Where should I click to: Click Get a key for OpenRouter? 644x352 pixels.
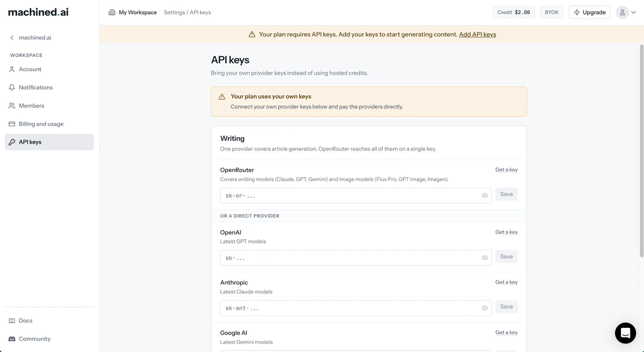tap(507, 170)
